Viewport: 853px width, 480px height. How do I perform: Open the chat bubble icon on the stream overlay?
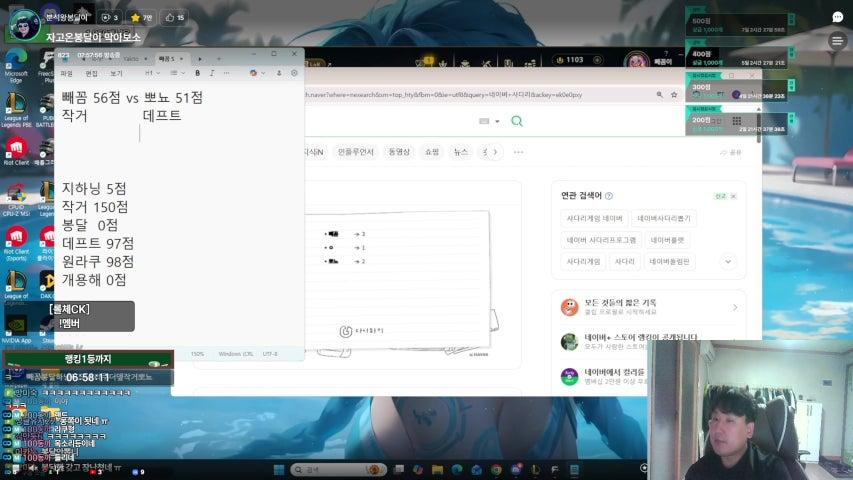[x=838, y=17]
